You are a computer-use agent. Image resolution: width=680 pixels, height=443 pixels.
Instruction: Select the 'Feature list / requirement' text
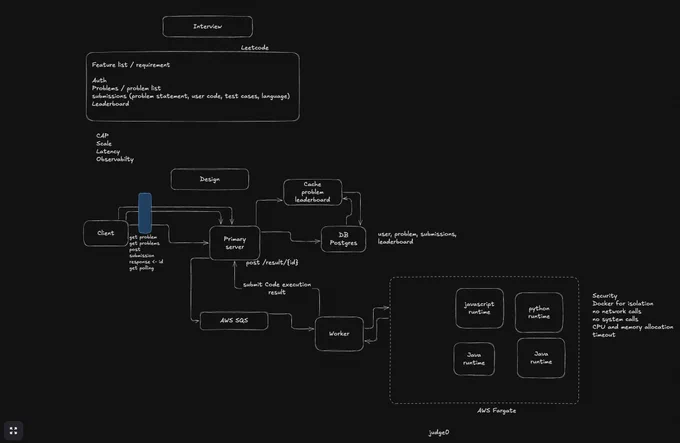tap(131, 65)
